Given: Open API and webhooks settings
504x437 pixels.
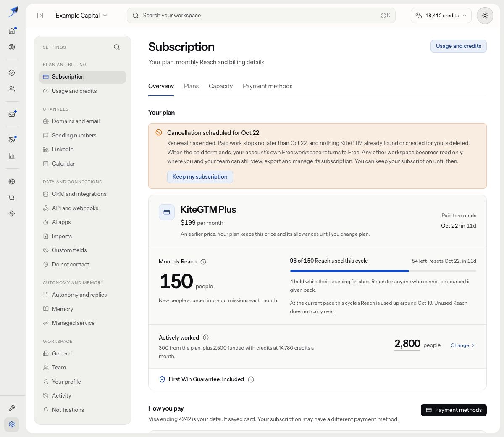Looking at the screenshot, I should click(x=83, y=208).
